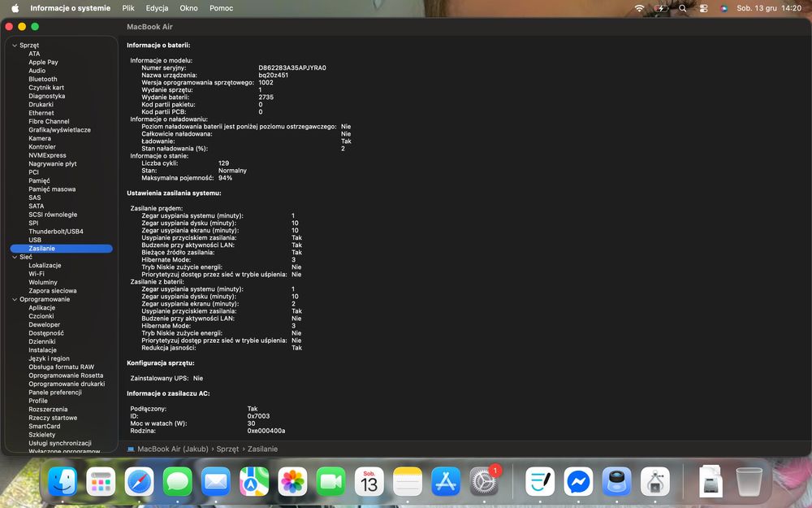812x508 pixels.
Task: Click MacBook Air (Jakub) in path bar
Action: coord(172,449)
